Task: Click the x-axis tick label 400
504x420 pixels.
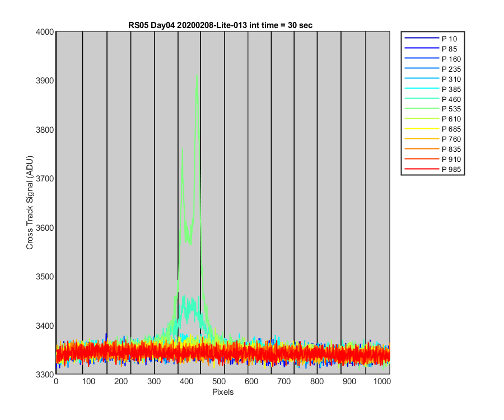Action: coord(186,381)
